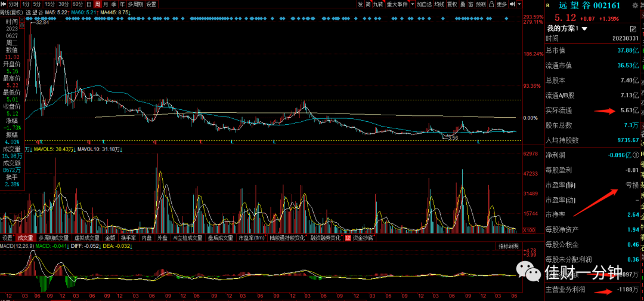This screenshot has height=301, width=644.
Task: Select the 内盘 indicator tab
Action: click(x=147, y=238)
